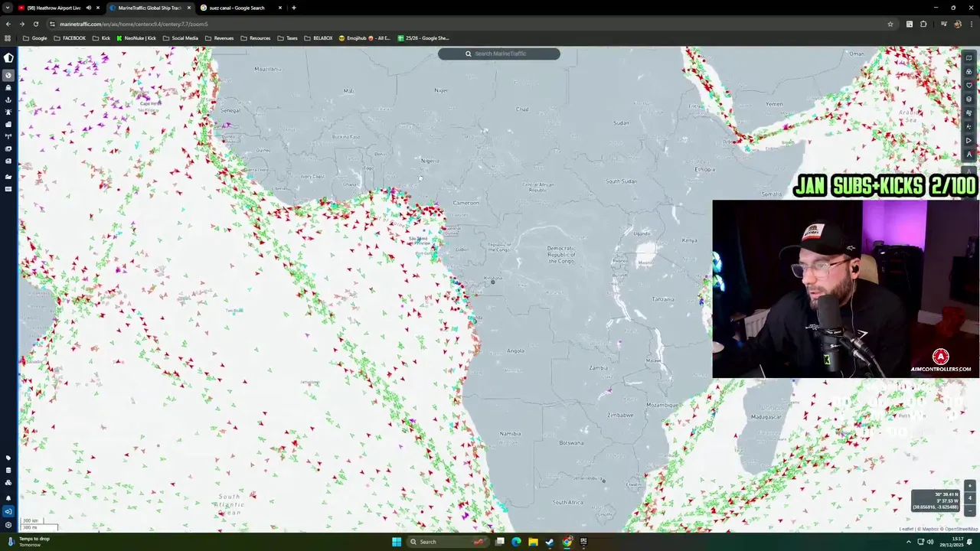980x551 pixels.
Task: Click the Windows taskbar Search box
Action: click(x=446, y=542)
